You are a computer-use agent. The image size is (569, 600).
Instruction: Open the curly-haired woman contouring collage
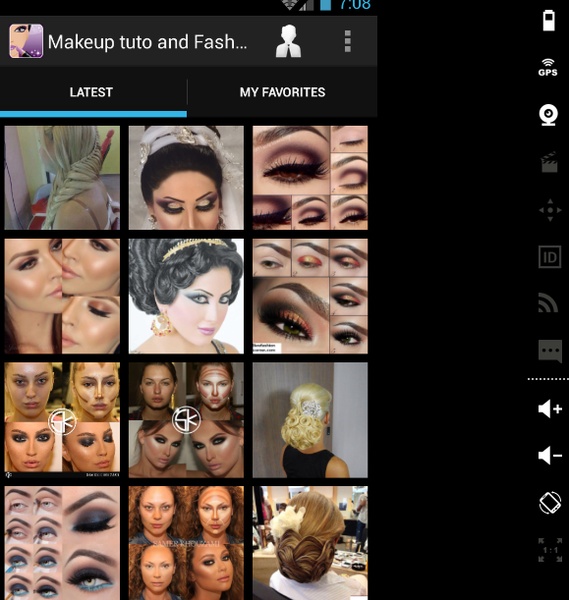[186, 543]
